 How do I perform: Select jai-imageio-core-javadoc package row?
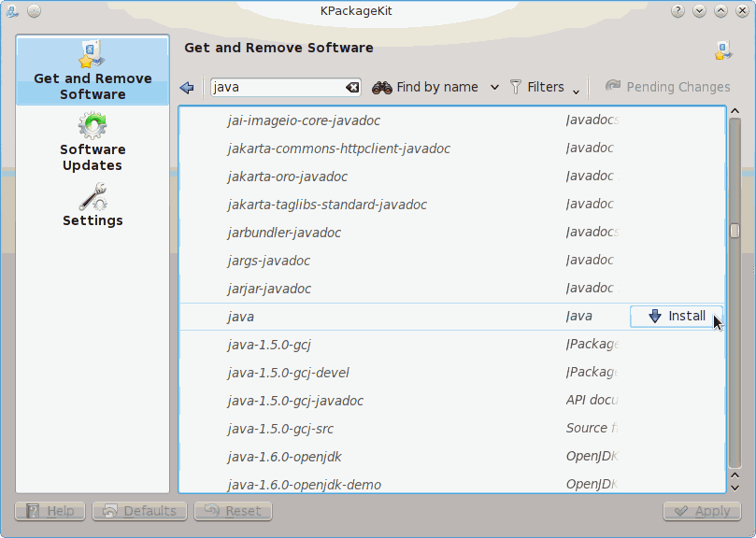pos(451,120)
